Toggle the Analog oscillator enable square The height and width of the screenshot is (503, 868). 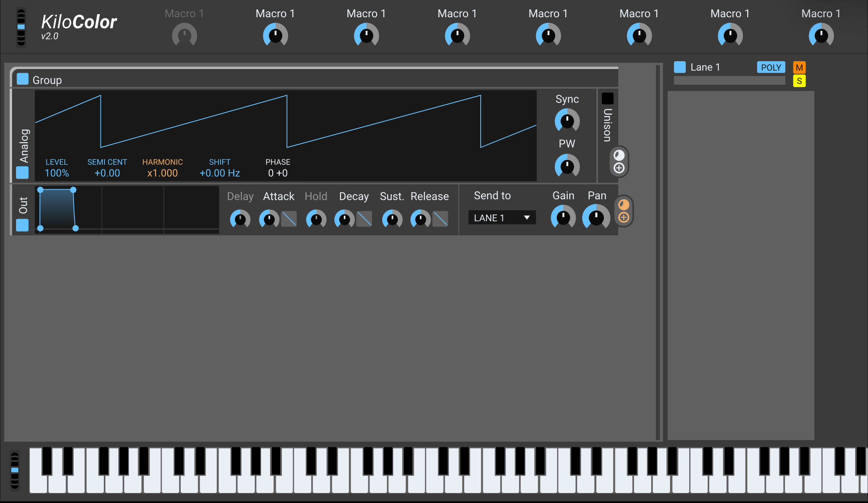(22, 173)
